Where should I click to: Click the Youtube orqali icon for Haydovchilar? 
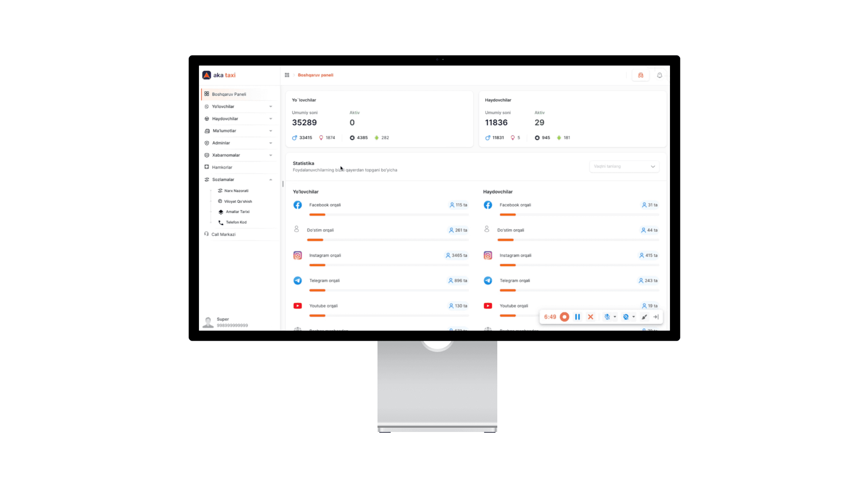pos(489,305)
